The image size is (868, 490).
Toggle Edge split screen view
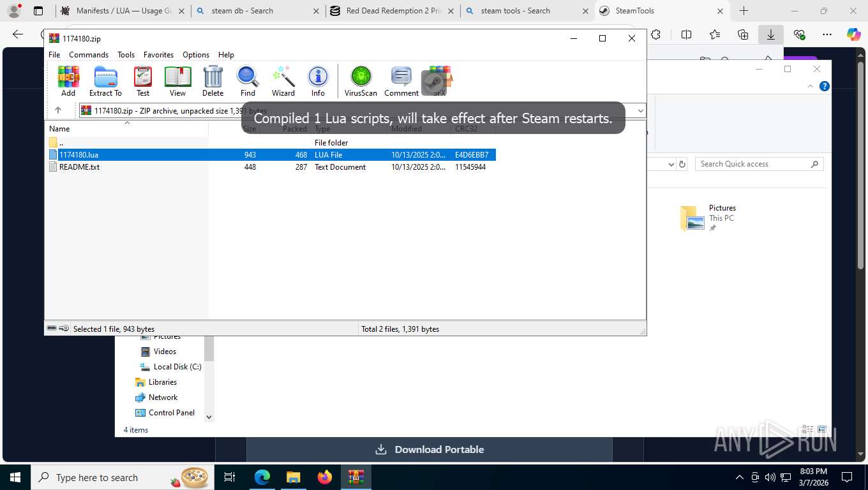tap(687, 34)
